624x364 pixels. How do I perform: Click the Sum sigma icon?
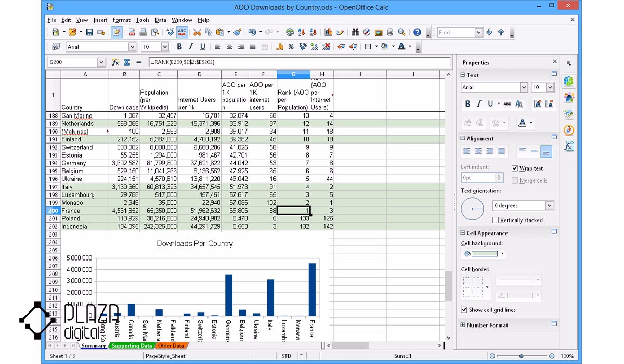127,62
